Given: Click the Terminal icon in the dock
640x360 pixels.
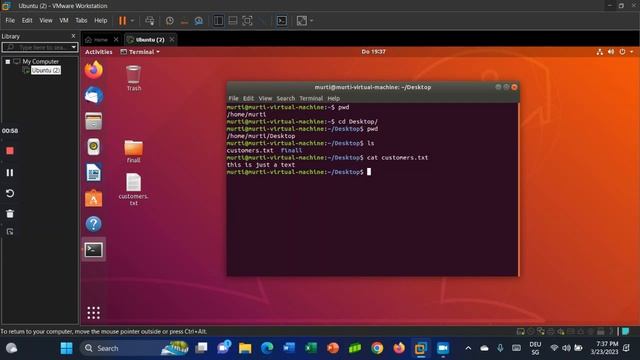Looking at the screenshot, I should click(93, 249).
